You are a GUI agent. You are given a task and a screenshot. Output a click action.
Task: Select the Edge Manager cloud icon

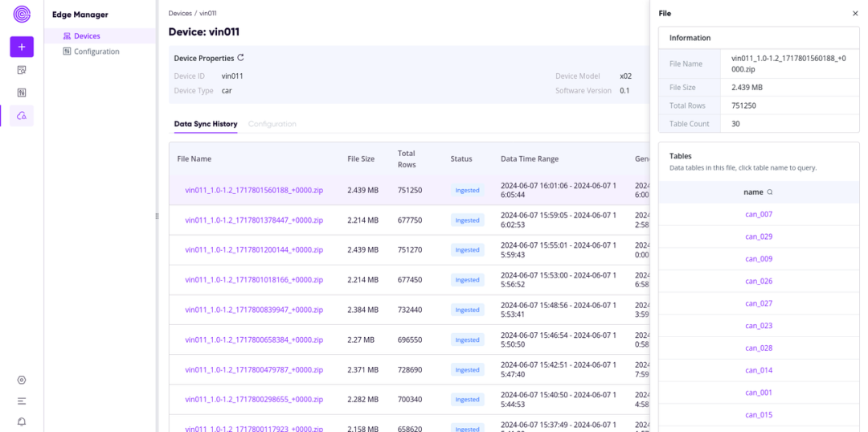[22, 116]
